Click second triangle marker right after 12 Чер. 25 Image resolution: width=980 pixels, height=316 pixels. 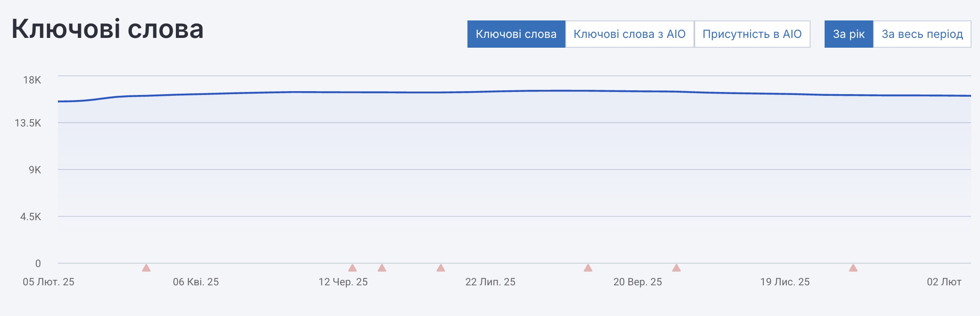(x=382, y=268)
